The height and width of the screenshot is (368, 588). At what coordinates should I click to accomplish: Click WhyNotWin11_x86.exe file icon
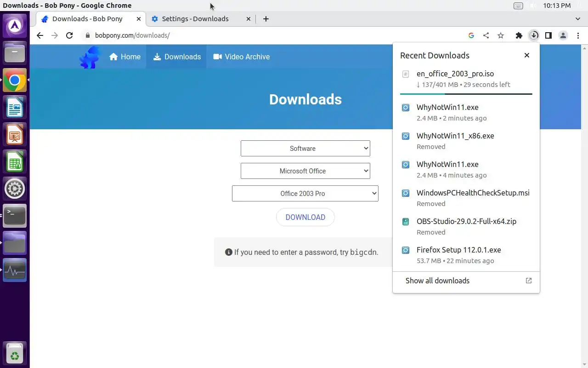point(406,136)
